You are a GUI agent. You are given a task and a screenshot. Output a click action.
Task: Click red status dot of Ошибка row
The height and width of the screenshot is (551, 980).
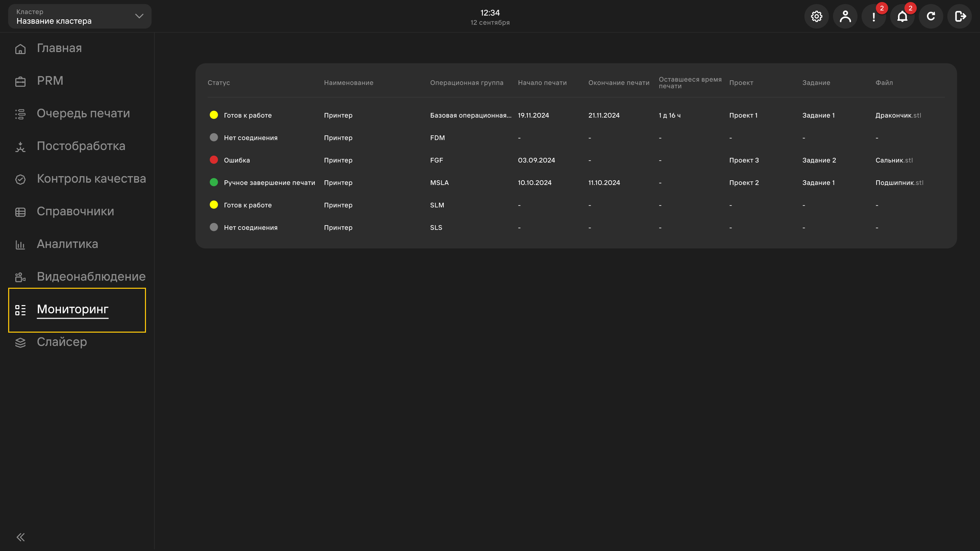pyautogui.click(x=214, y=160)
